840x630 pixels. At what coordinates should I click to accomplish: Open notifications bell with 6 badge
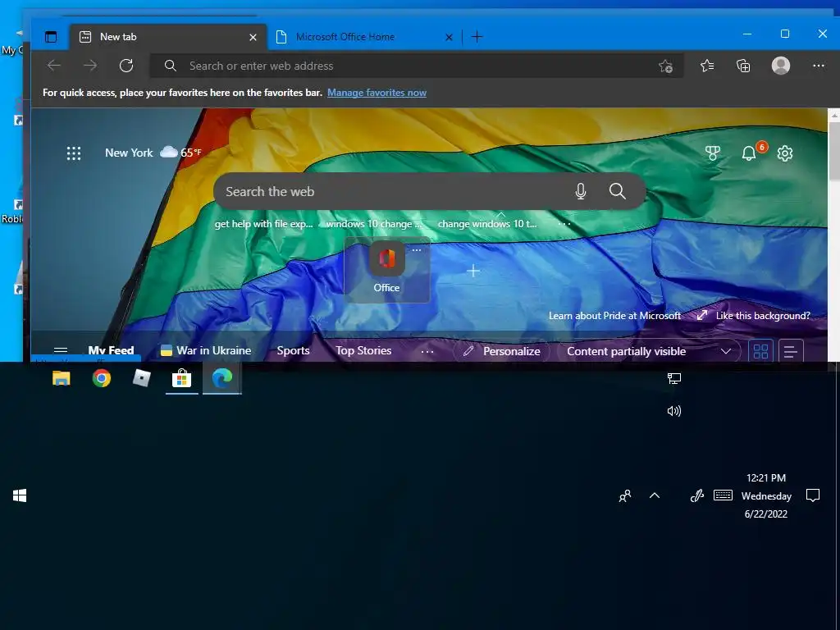point(751,153)
